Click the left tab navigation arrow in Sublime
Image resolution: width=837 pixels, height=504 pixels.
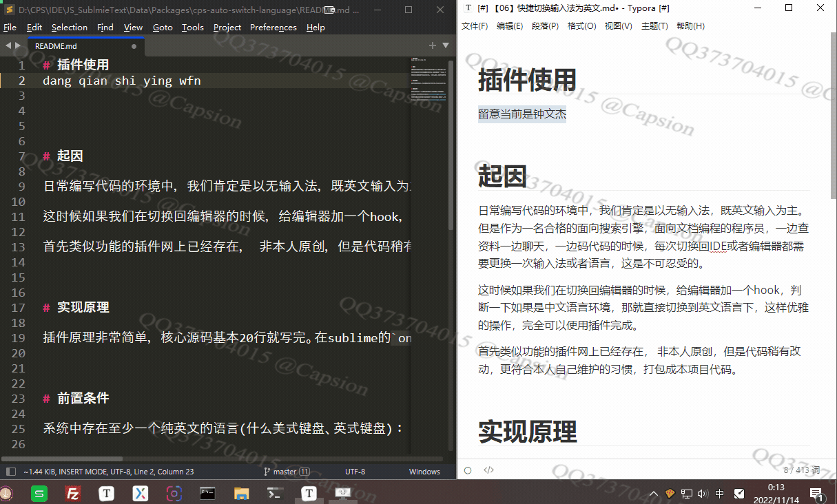click(8, 45)
